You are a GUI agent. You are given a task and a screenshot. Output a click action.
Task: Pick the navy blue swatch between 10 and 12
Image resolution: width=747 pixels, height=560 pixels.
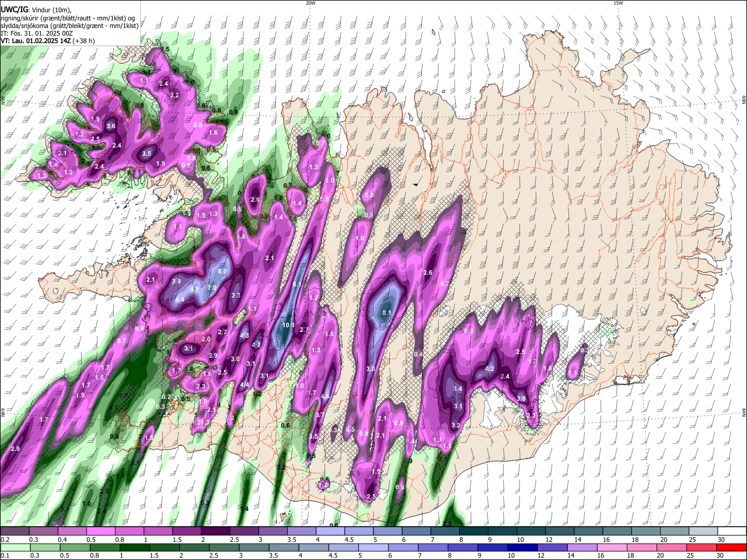522,547
